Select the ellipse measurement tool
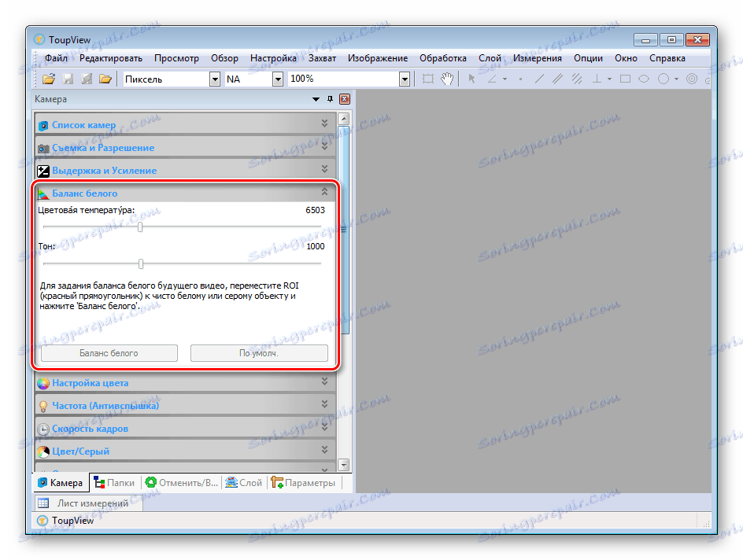743x560 pixels. pyautogui.click(x=644, y=79)
